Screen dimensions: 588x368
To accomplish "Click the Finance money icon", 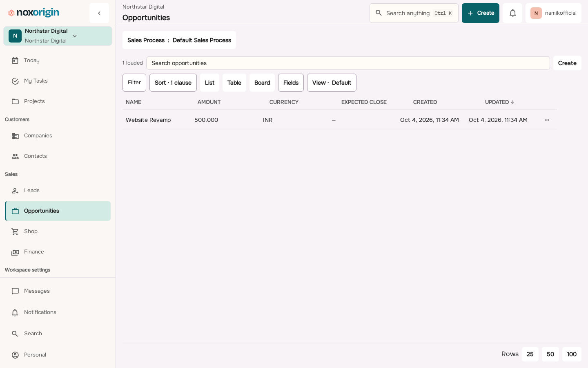I will [15, 252].
